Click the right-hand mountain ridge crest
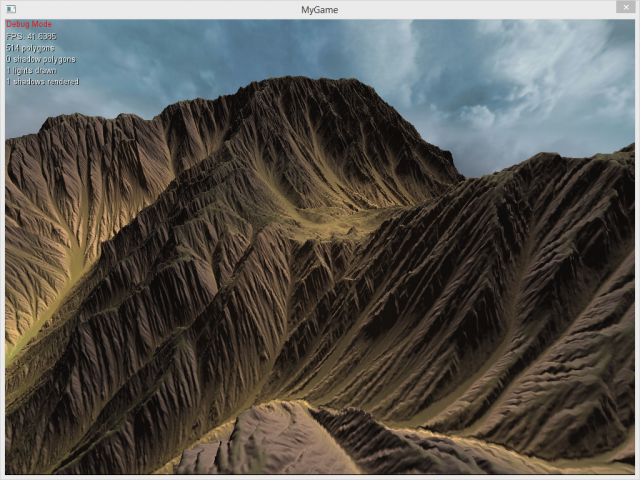The height and width of the screenshot is (480, 640). pyautogui.click(x=560, y=158)
